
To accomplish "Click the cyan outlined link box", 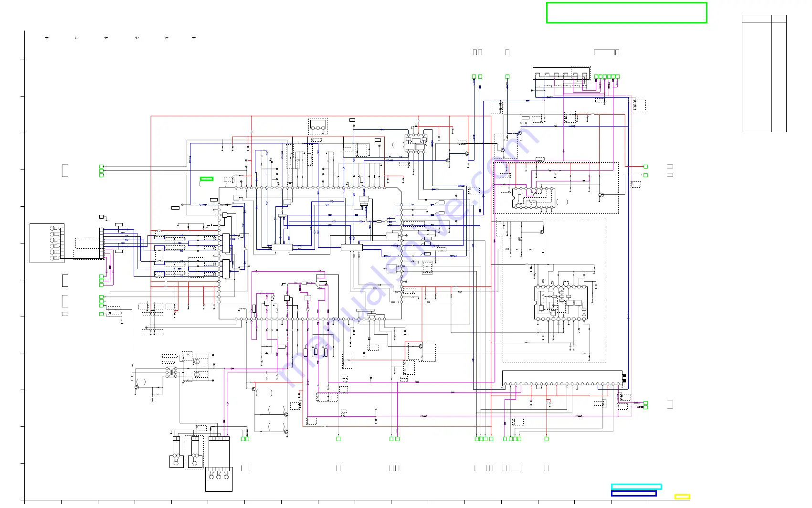I will click(x=636, y=487).
